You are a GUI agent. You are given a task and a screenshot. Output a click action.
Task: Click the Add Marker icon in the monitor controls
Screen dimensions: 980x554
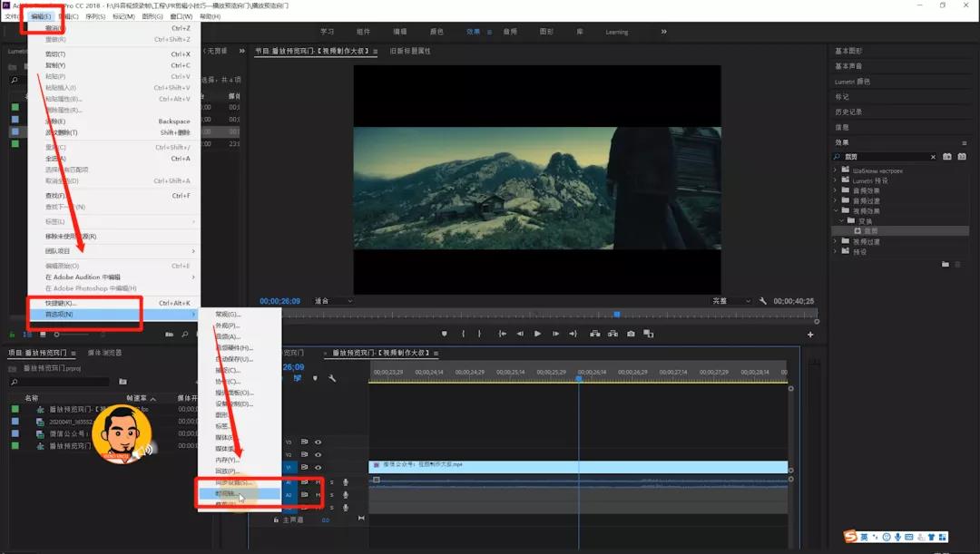444,334
